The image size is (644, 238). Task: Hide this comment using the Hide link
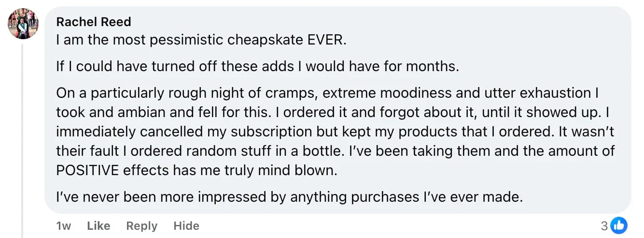click(x=186, y=226)
